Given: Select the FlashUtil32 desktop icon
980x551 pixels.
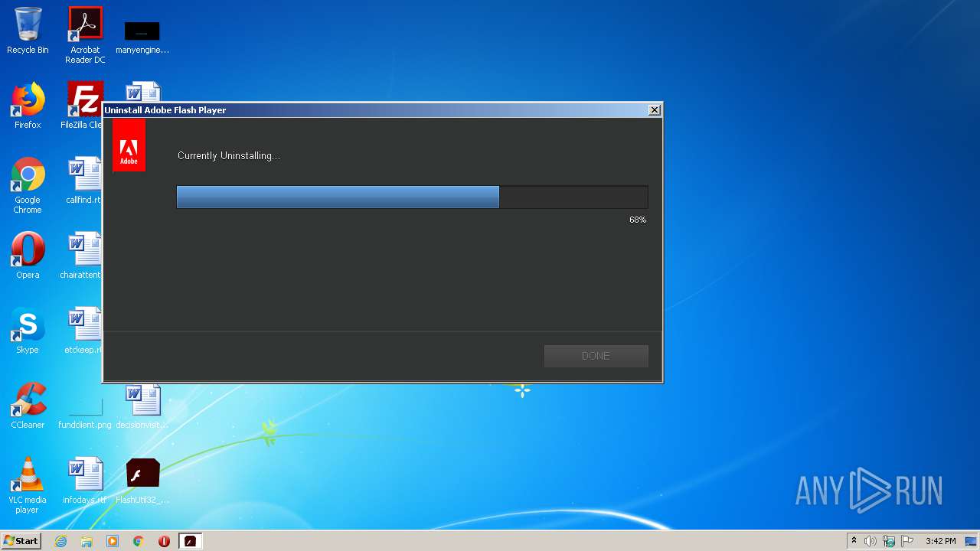Looking at the screenshot, I should click(x=142, y=481).
